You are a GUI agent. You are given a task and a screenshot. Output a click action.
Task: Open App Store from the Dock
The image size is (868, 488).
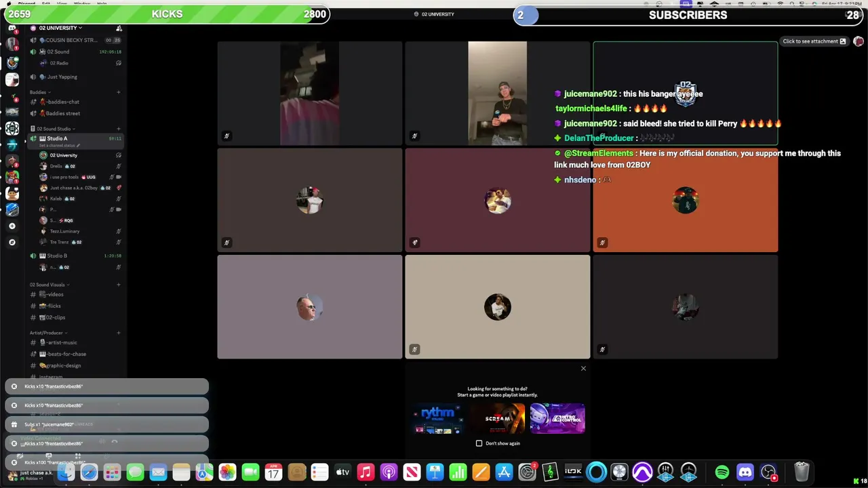click(504, 472)
